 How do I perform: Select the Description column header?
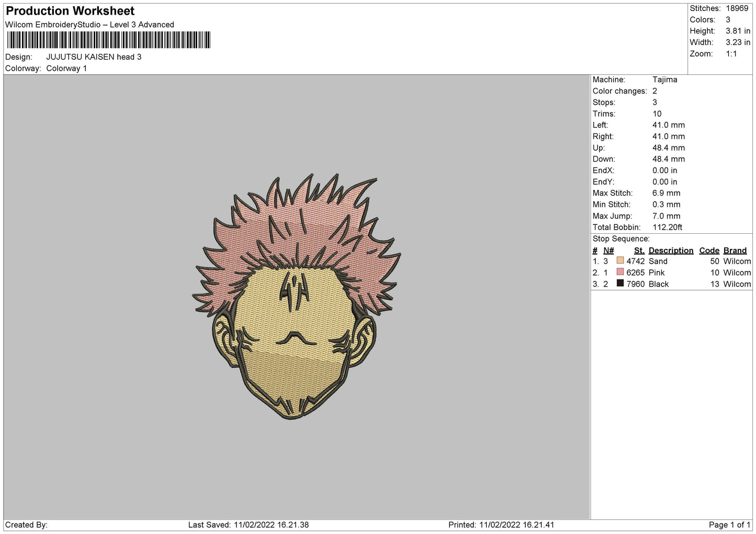tap(671, 250)
